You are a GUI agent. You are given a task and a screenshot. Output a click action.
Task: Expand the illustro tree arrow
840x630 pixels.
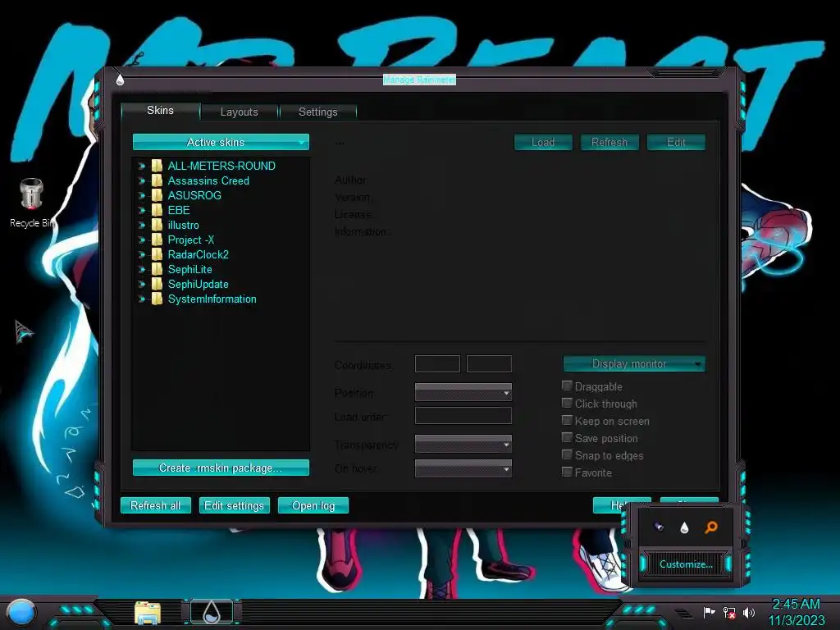(141, 225)
